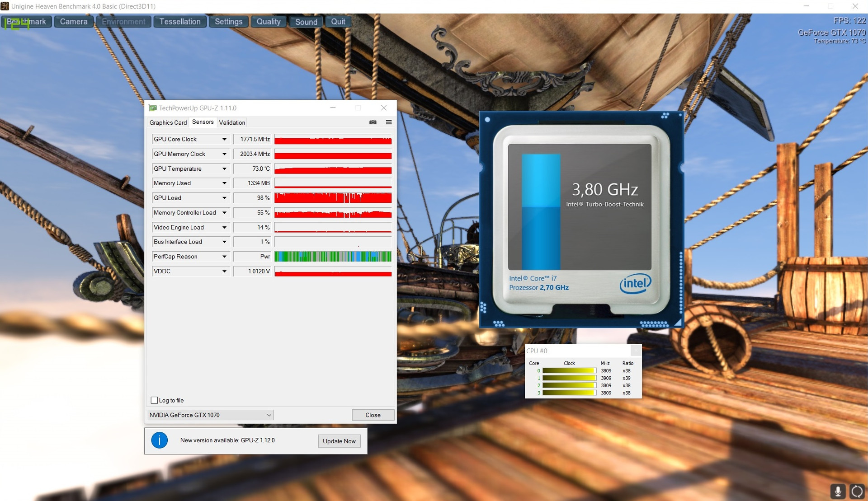Click the 55 % memory controller load value

click(252, 213)
